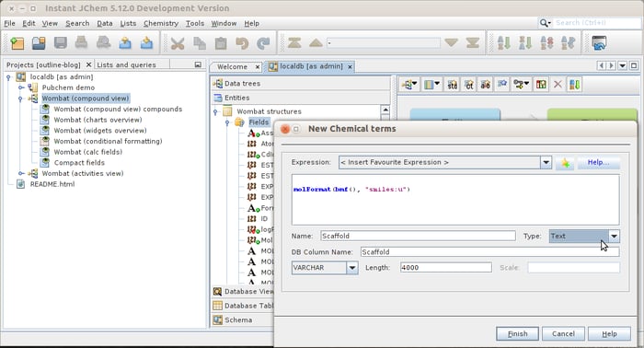Expand the Pubchem demo tree node
Screen dimensions: 644x348
[21, 87]
